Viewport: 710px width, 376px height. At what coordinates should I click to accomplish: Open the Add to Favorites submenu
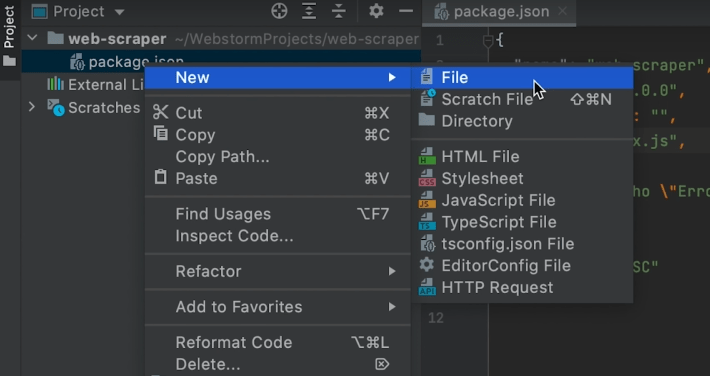[278, 307]
